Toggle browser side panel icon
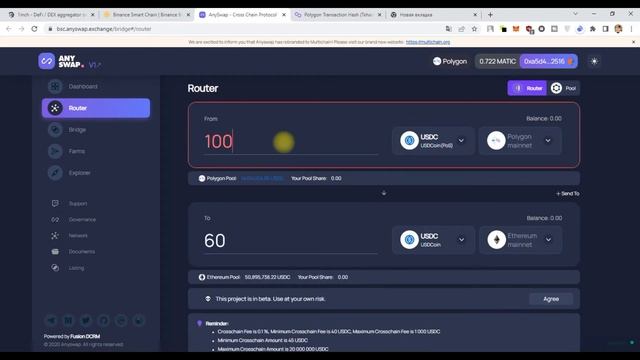 (605, 29)
